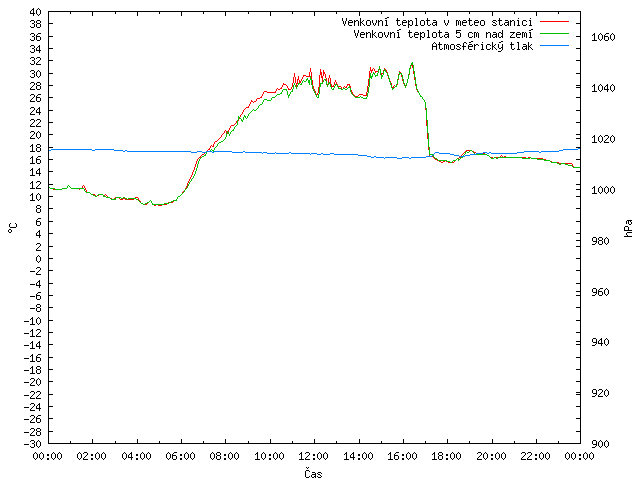Screen dimensions: 640x480
Task: Click the x-axis title 'Čas'
Action: click(x=313, y=473)
